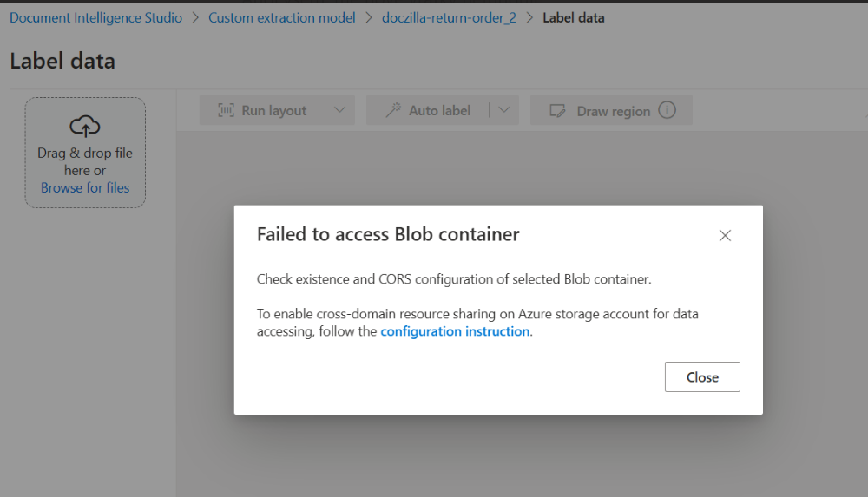The height and width of the screenshot is (497, 868).
Task: Click the Close button in dialog
Action: [702, 377]
